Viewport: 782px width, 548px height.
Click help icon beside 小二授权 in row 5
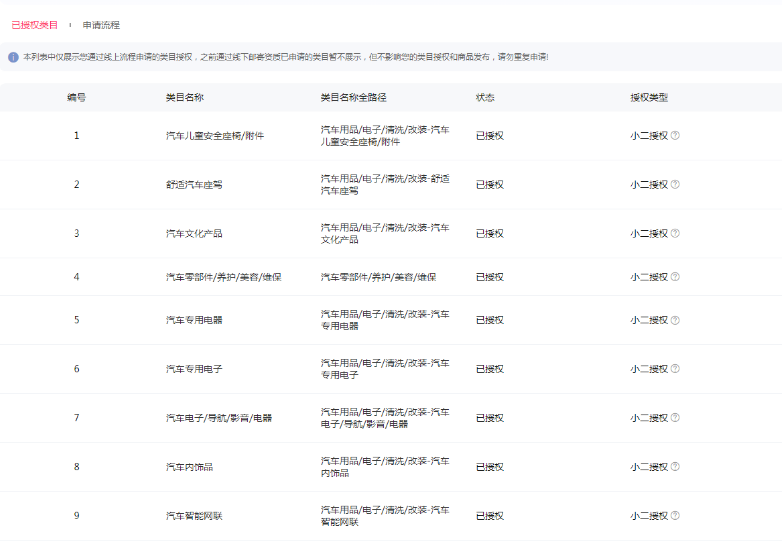[x=675, y=320]
